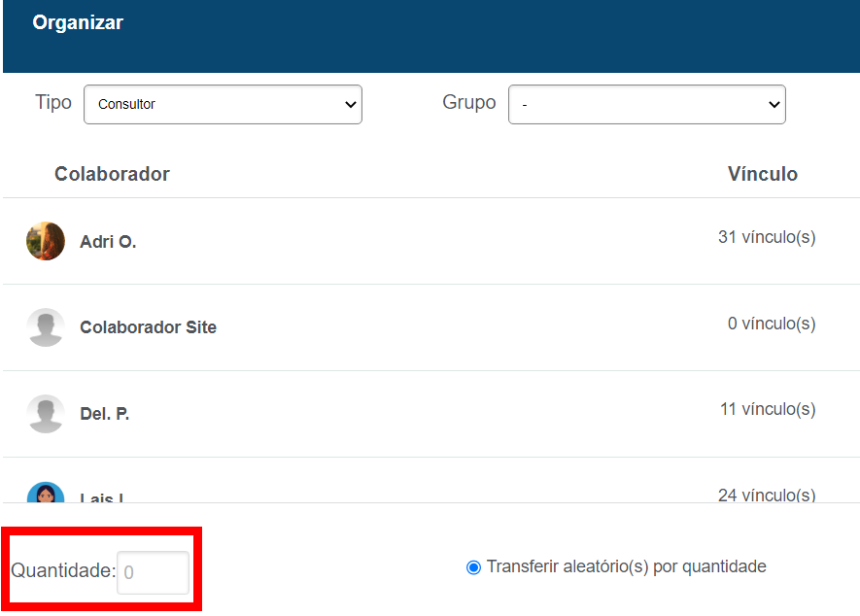The height and width of the screenshot is (616, 860).
Task: Click the 24 vínculo(s) count
Action: point(766,495)
